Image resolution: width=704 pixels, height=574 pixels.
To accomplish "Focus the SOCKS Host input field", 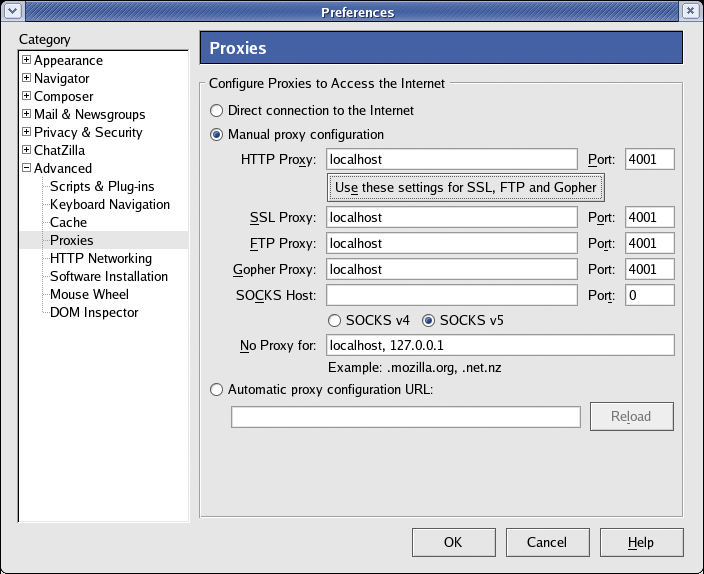I will click(x=452, y=295).
